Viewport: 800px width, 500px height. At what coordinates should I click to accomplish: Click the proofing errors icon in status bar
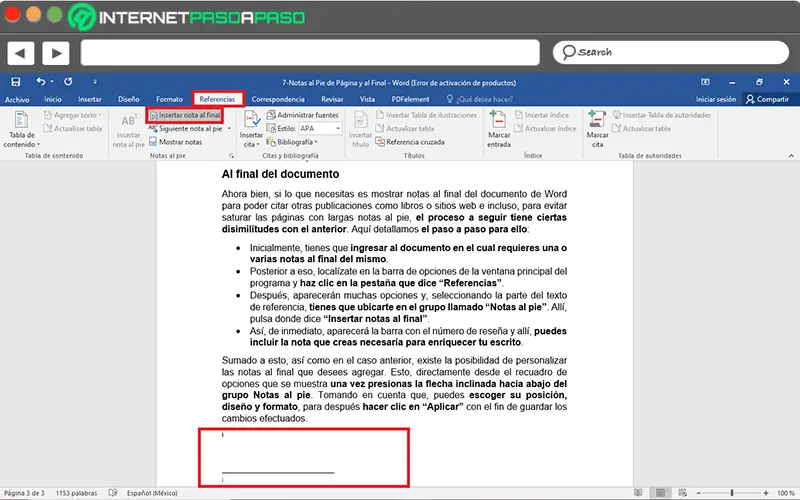[x=113, y=493]
